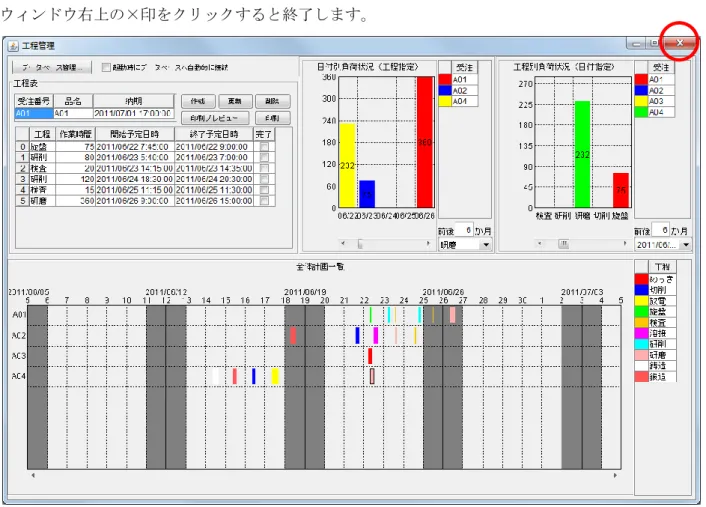
Task: Select order number cell A01 highlighted blue
Action: (x=34, y=113)
